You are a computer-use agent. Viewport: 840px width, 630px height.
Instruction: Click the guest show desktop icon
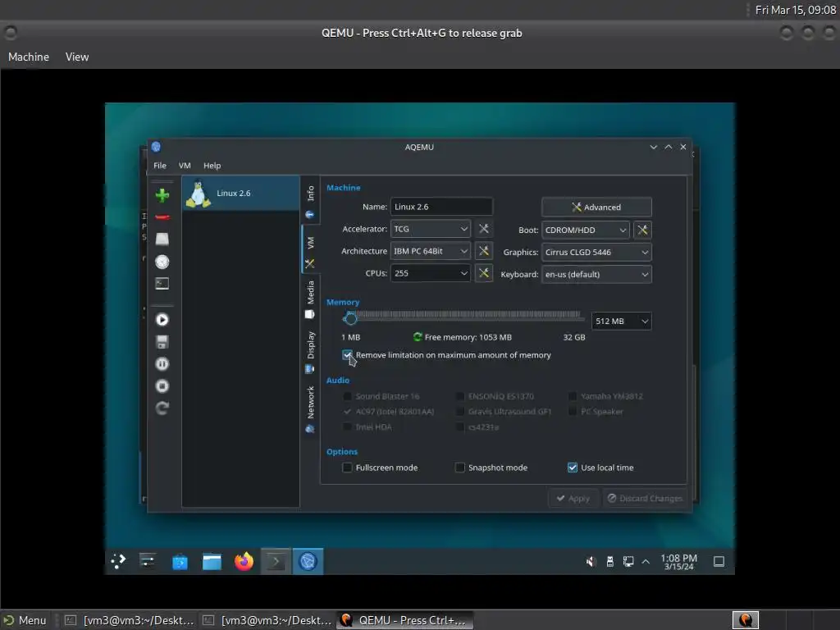719,561
